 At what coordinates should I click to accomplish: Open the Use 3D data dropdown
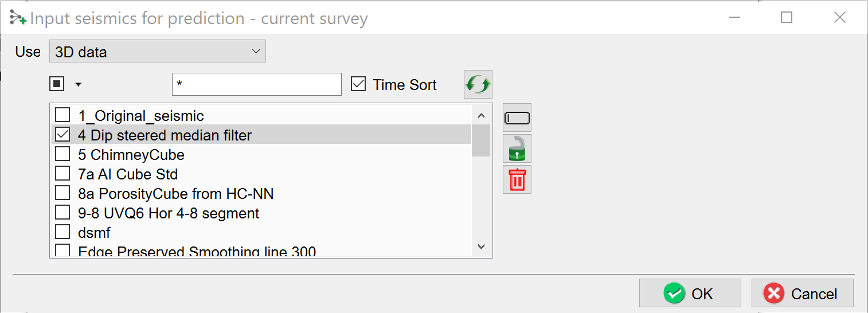tap(157, 52)
